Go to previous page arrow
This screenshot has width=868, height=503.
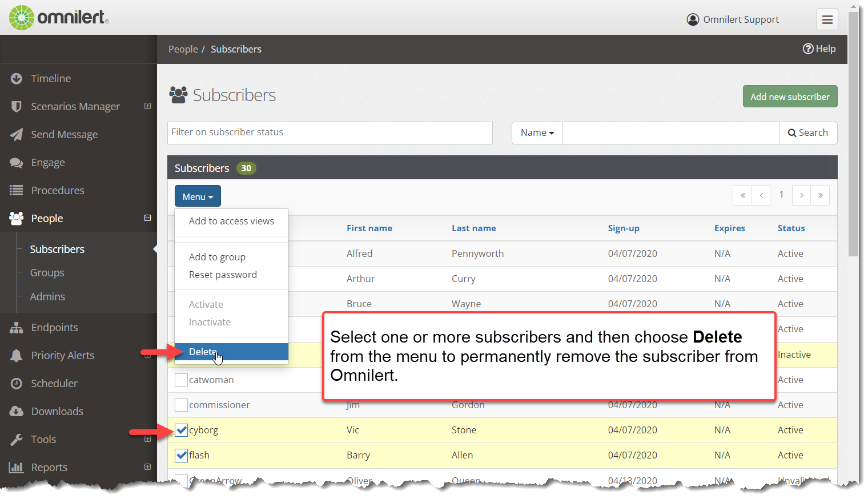pyautogui.click(x=761, y=195)
